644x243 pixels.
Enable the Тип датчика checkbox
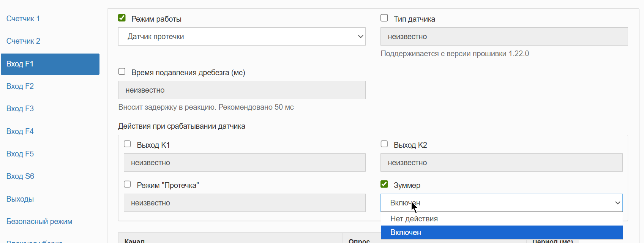point(384,18)
